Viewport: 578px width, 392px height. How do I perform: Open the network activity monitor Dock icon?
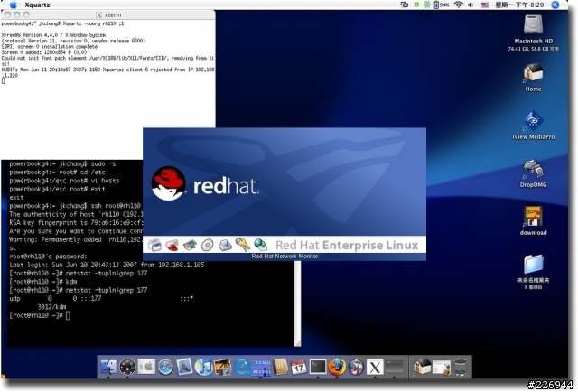pos(261,367)
